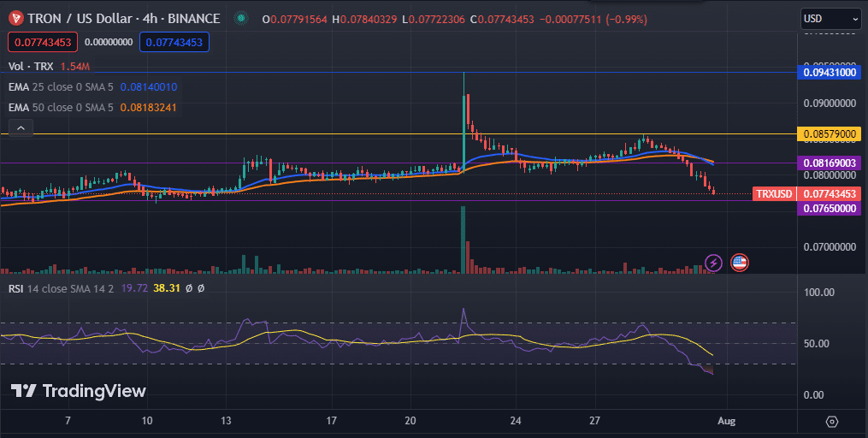Click the 0.09431000 blue price label
This screenshot has height=438, width=868.
[x=829, y=72]
